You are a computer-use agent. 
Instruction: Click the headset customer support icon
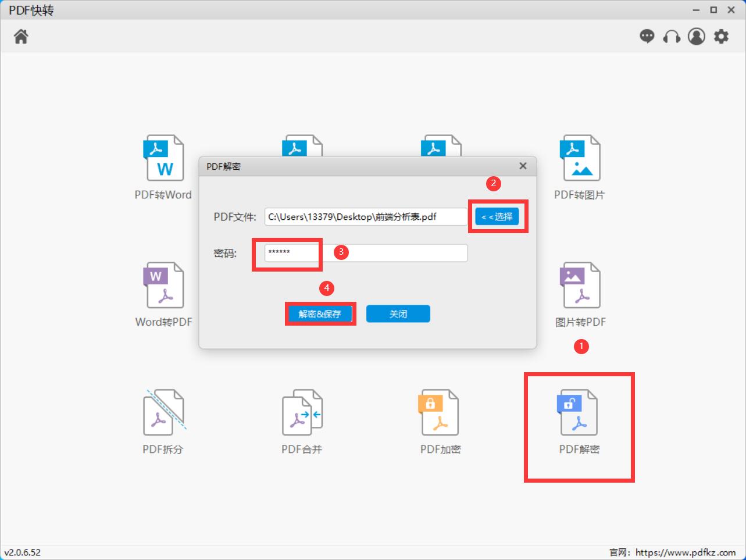click(672, 36)
